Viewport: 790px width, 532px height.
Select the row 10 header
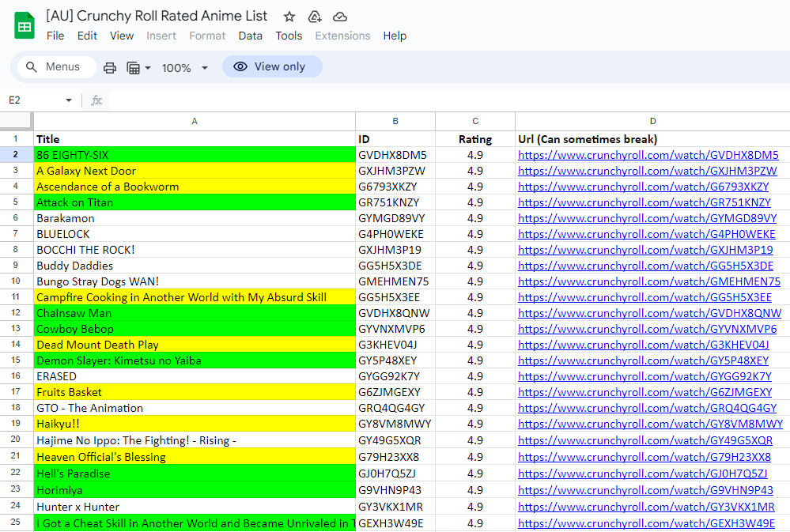coord(16,281)
